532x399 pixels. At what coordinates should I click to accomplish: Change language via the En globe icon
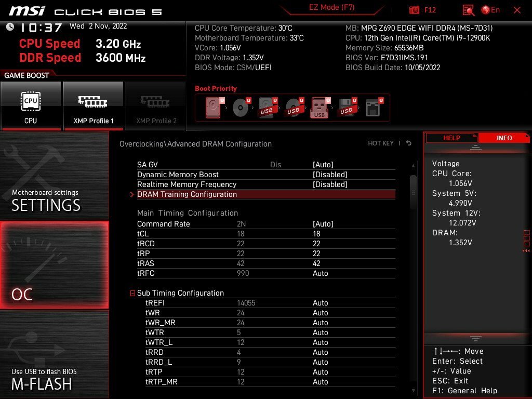[490, 10]
